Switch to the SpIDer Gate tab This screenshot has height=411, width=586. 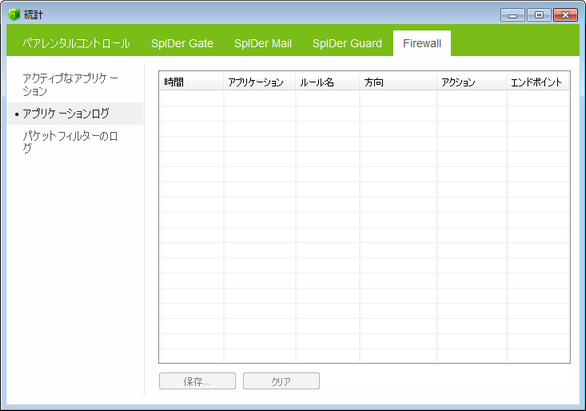pyautogui.click(x=182, y=43)
